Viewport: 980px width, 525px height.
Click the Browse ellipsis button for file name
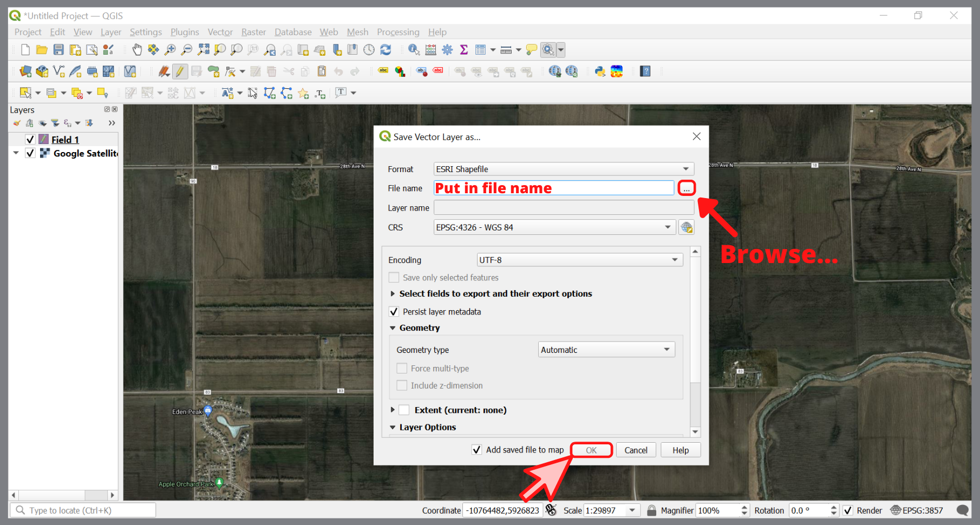[x=686, y=188]
